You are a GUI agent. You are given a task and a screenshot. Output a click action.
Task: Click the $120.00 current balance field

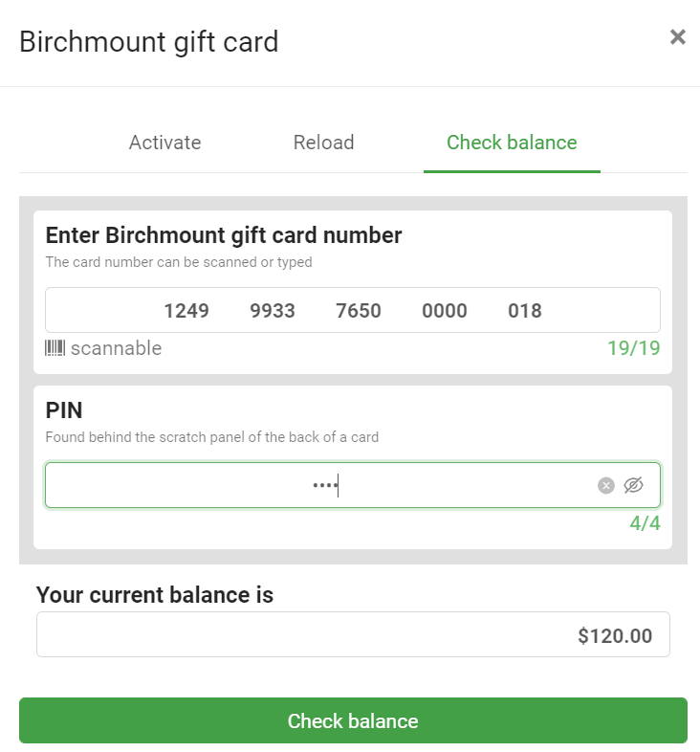(x=352, y=635)
